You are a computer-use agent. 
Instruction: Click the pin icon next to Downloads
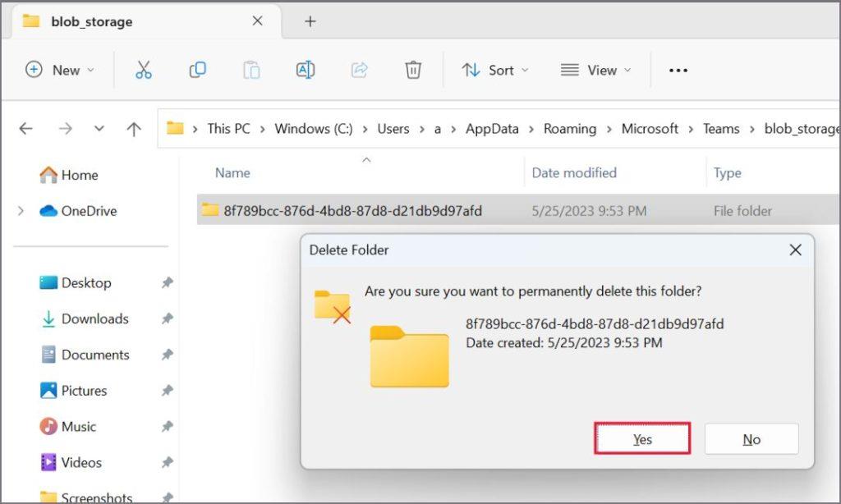click(168, 318)
